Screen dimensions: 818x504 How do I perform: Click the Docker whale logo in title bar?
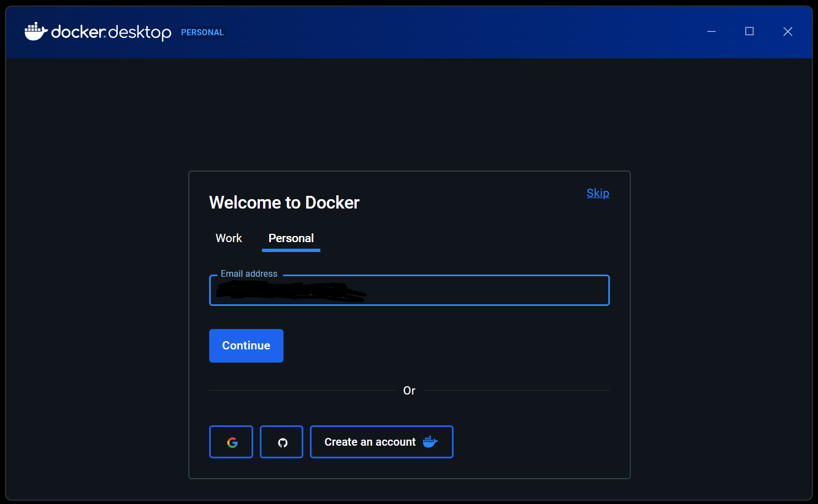coord(36,32)
